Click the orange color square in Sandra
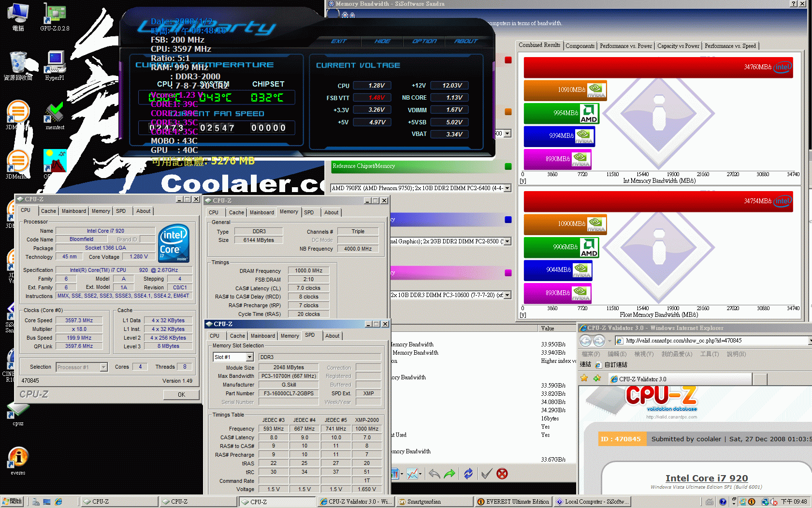 (508, 112)
